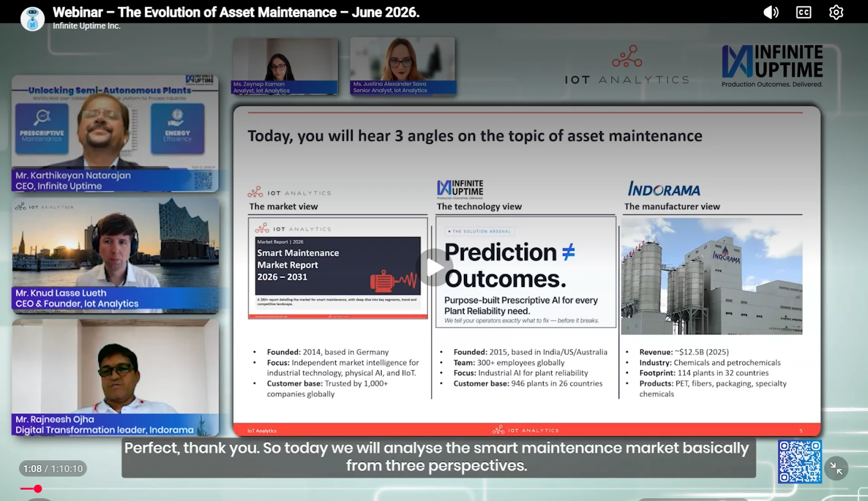The height and width of the screenshot is (501, 868).
Task: Click the small QR code in Karthikeyan's tile
Action: pyautogui.click(x=203, y=180)
